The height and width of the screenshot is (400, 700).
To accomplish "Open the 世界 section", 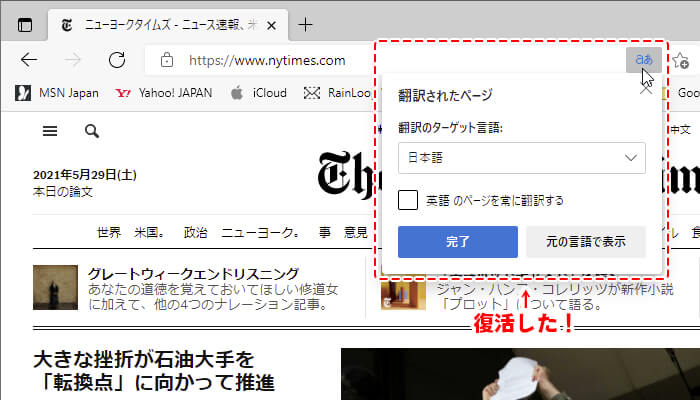I will (x=109, y=233).
